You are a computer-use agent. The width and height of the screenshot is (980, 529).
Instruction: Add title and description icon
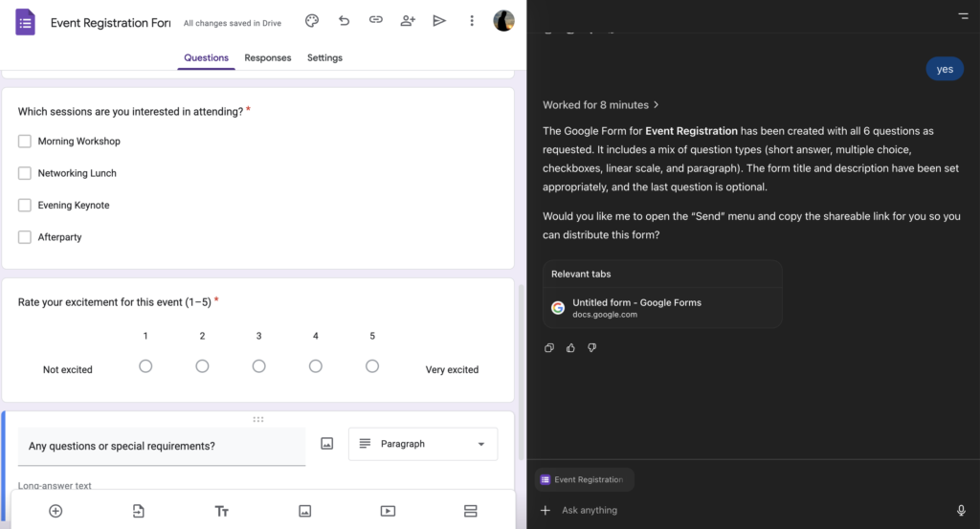[x=222, y=511]
